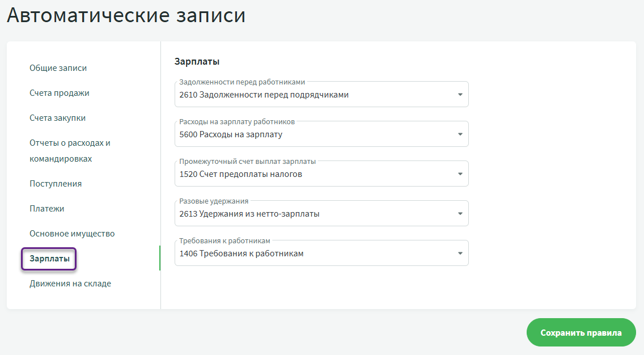Screen dimensions: 644x355
Task: Click the arrow beside 1406 Требования к работникам
Action: click(460, 253)
